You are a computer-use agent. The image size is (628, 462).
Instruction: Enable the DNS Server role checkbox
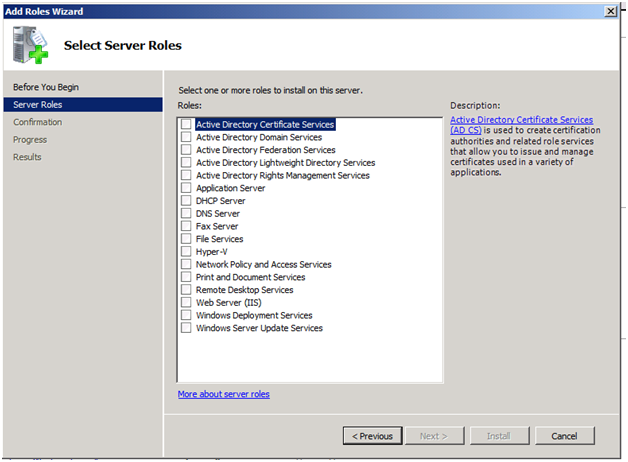click(x=186, y=213)
